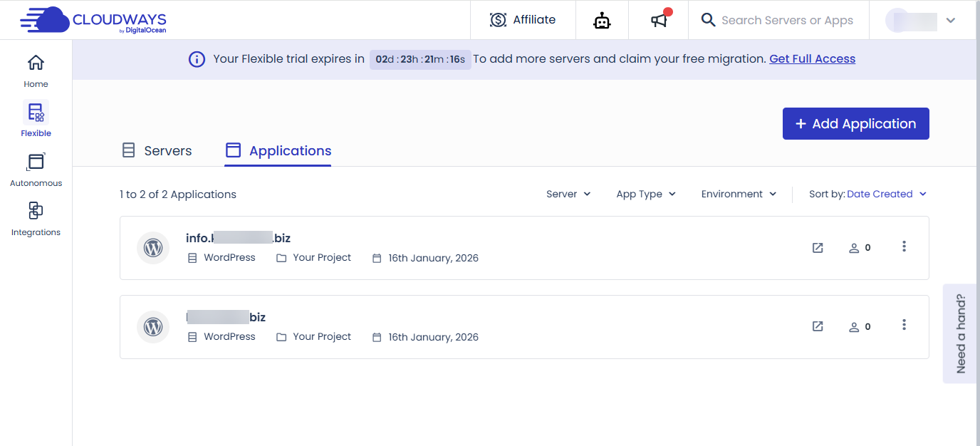Open the info .biz application name
Screen dimensions: 980x446
[x=238, y=238]
